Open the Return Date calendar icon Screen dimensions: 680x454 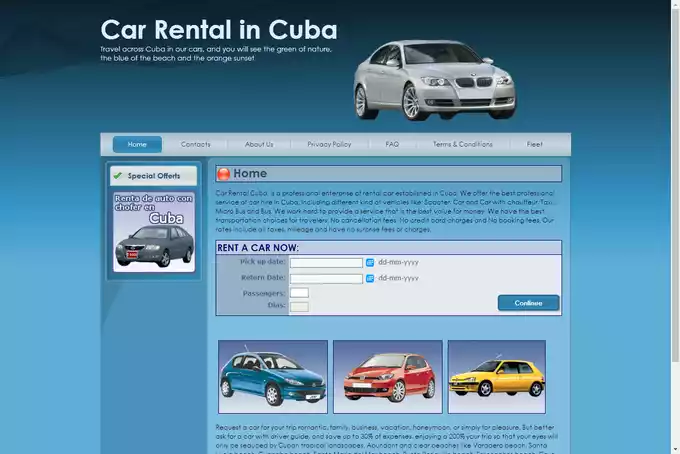click(370, 278)
